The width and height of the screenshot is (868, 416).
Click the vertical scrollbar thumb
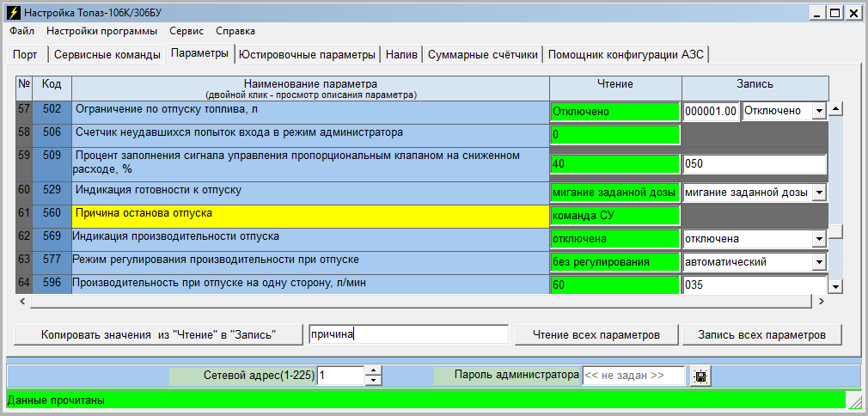836,231
